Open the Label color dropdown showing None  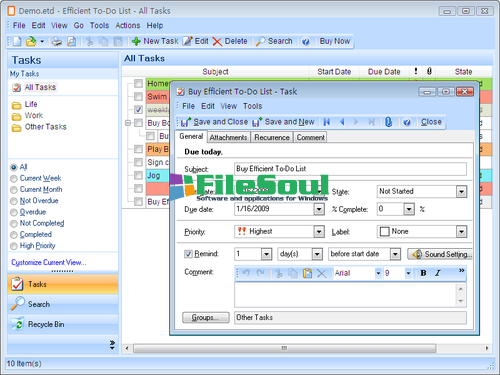click(x=461, y=232)
